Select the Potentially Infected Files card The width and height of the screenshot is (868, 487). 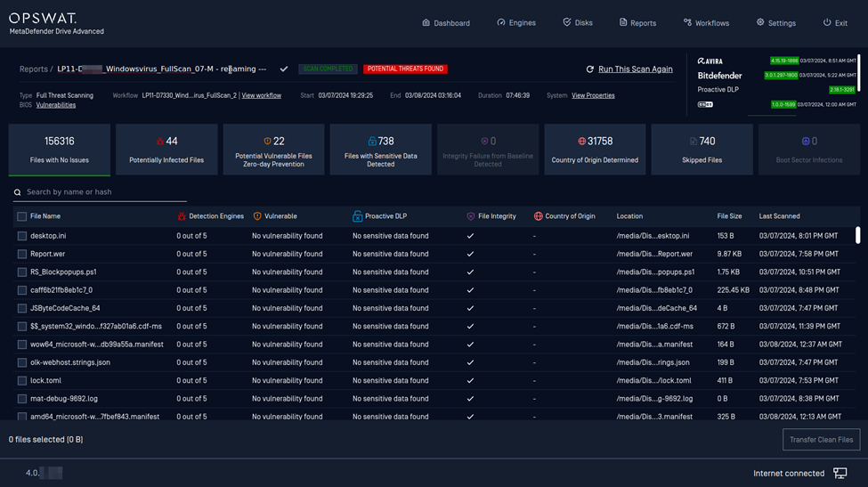(166, 150)
